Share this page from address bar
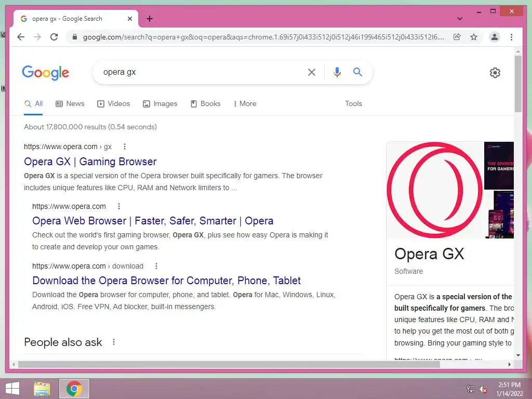The image size is (532, 399). pos(457,37)
